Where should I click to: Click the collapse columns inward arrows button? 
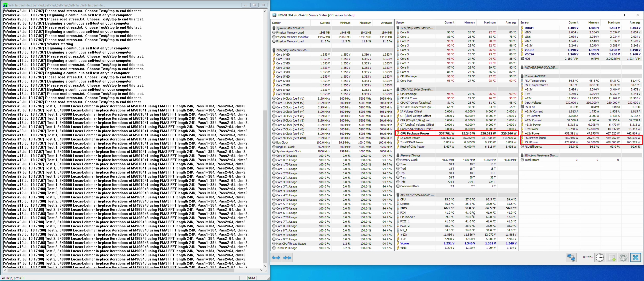point(287,258)
